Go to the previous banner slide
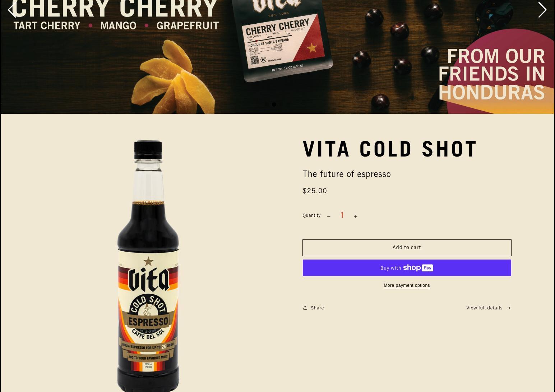 pyautogui.click(x=12, y=10)
